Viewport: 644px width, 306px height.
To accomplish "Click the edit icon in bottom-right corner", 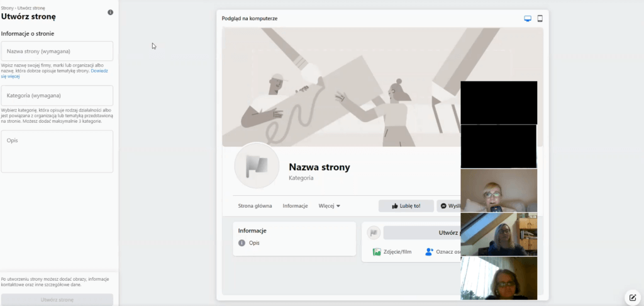I will click(633, 298).
